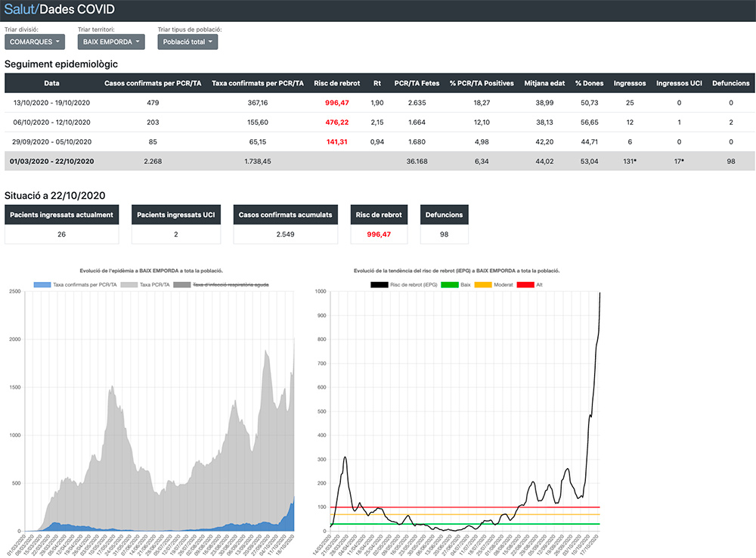Viewport: 756px width, 558px height.
Task: Click the Salut/Dades COVID header title
Action: pyautogui.click(x=60, y=10)
